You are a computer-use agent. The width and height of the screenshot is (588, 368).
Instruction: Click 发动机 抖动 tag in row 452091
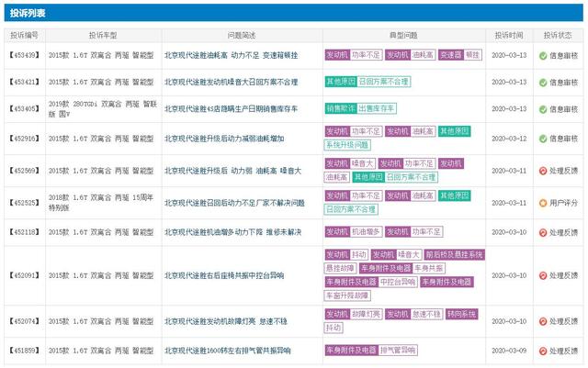346,255
